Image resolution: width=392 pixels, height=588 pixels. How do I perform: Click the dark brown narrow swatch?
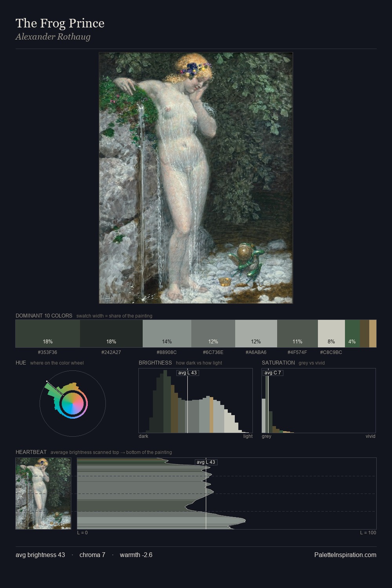coord(364,334)
